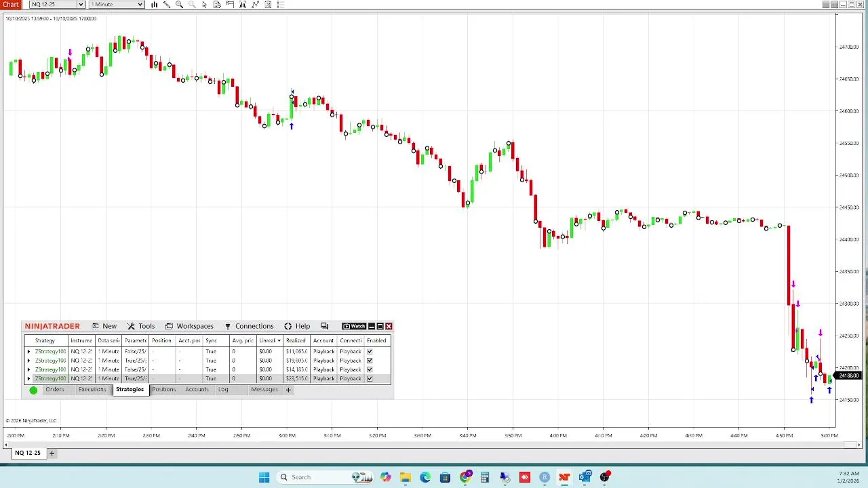The height and width of the screenshot is (488, 868).
Task: Open the strategies icon in chart toolbar
Action: tap(256, 5)
